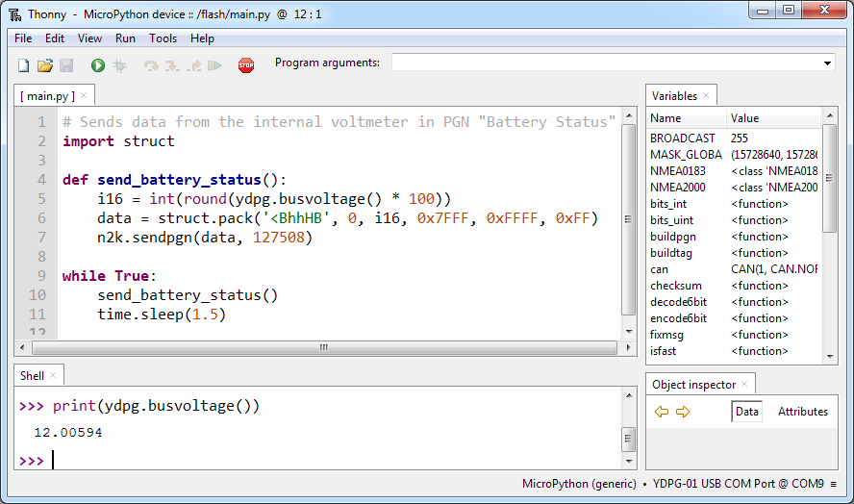854x504 pixels.
Task: Open the Run menu
Action: pyautogui.click(x=125, y=38)
